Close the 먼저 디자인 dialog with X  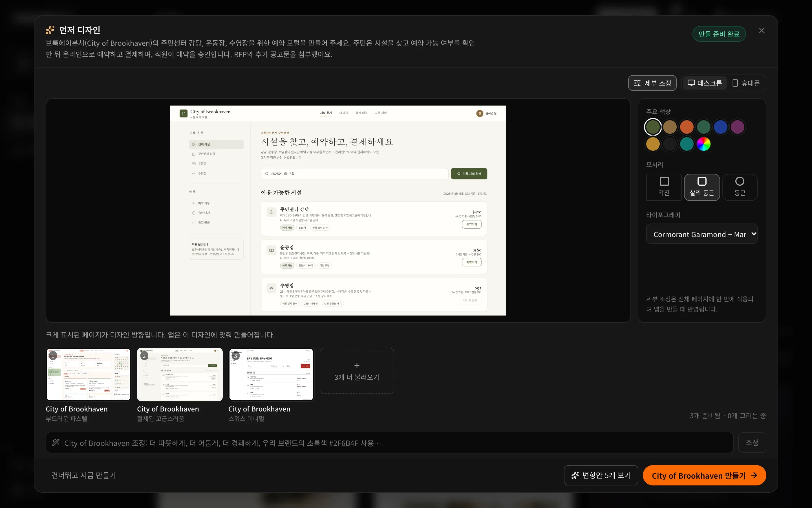[x=762, y=30]
